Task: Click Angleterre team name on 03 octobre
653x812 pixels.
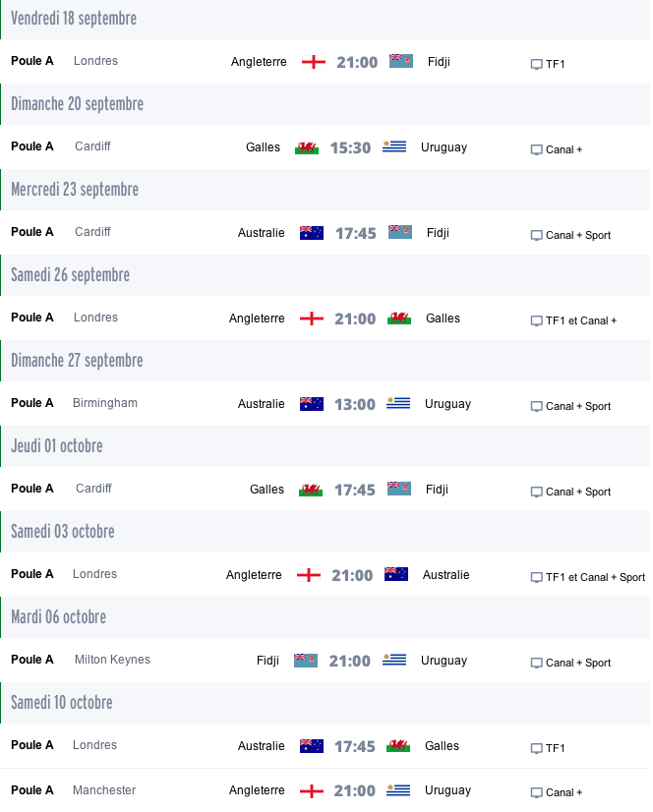Action: click(254, 575)
